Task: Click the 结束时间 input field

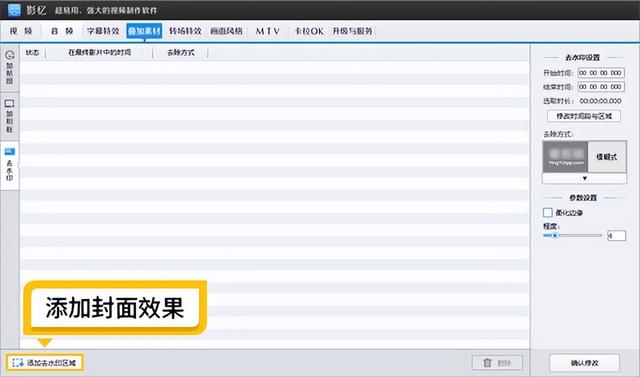Action: [601, 86]
